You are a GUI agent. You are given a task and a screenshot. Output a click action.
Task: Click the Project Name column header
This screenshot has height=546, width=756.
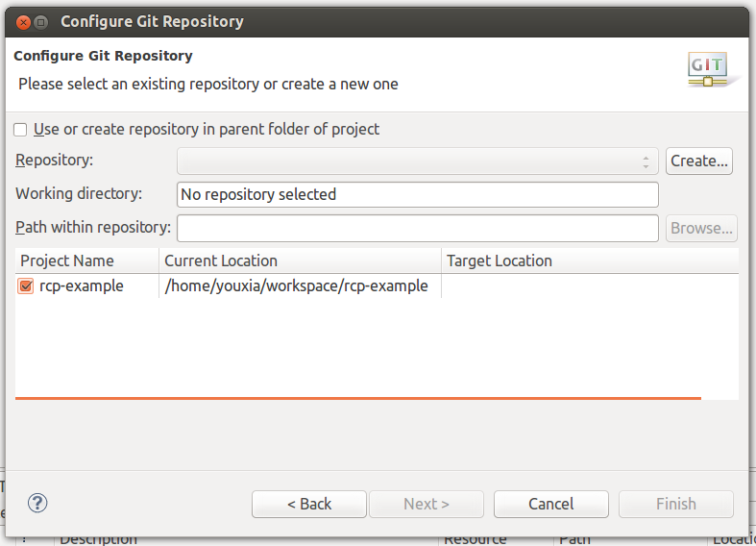(86, 261)
